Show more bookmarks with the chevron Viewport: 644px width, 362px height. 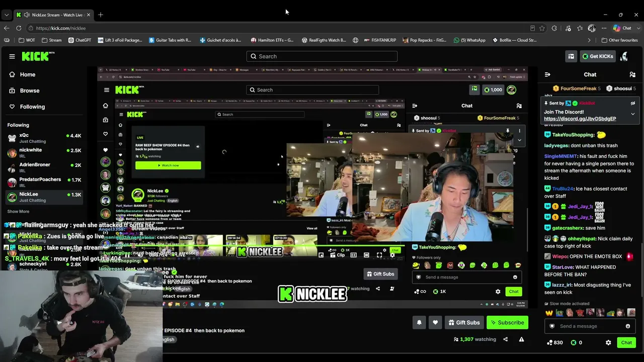[589, 40]
